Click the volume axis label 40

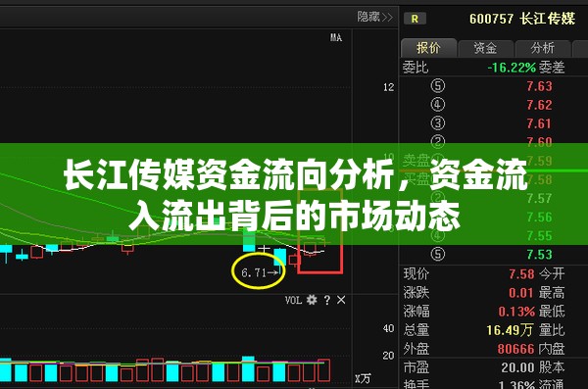[x=389, y=328]
